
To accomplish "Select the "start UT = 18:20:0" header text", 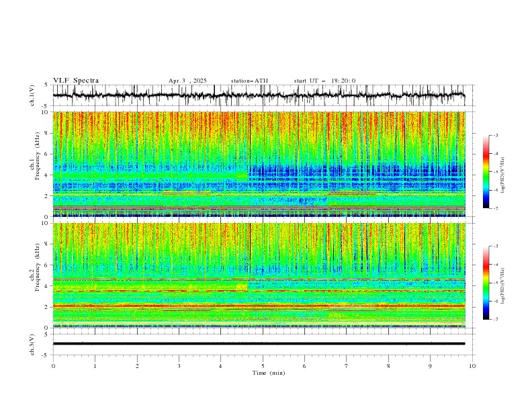I will pos(324,81).
